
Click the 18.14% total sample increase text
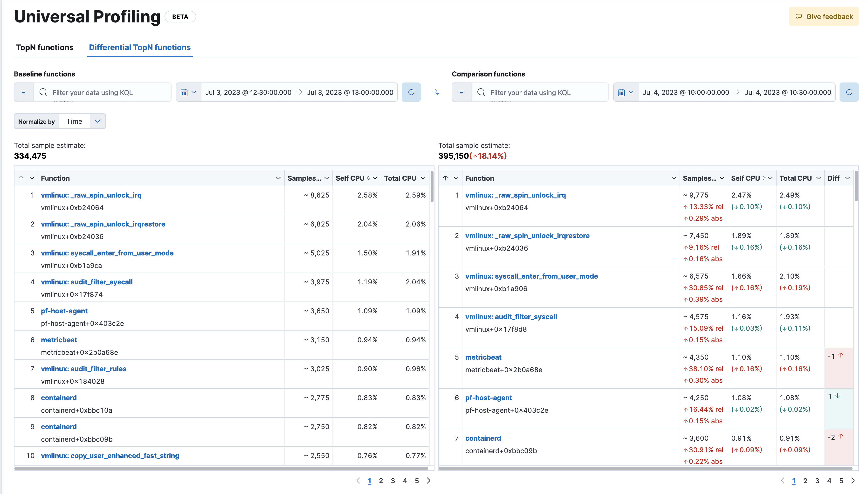pos(488,156)
